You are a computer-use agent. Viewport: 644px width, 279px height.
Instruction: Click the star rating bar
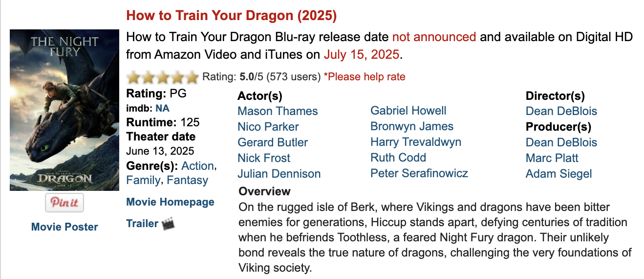(163, 77)
